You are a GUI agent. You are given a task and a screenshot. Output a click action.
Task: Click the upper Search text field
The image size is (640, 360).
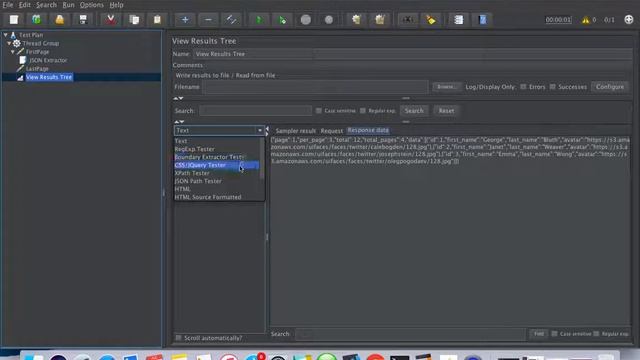coord(256,111)
